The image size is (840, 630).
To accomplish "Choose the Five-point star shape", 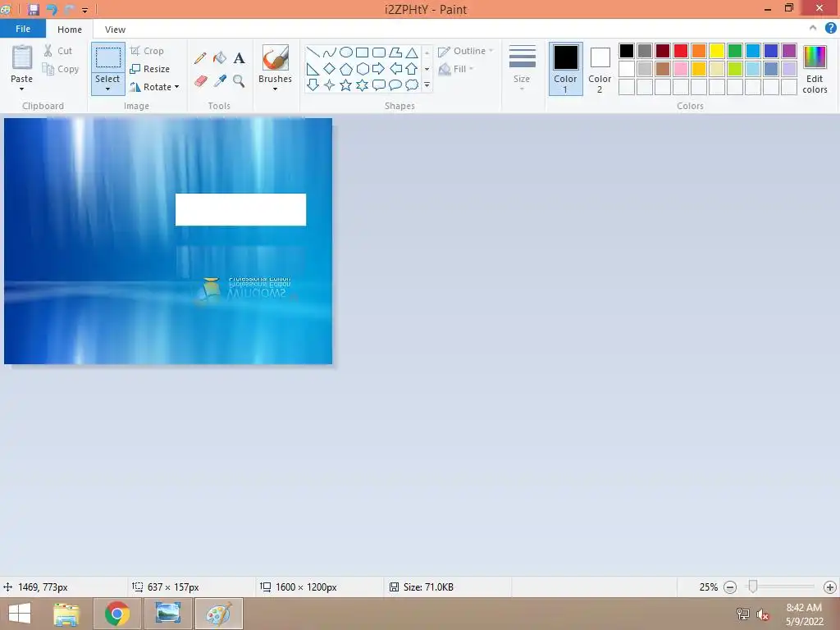I will tap(346, 84).
